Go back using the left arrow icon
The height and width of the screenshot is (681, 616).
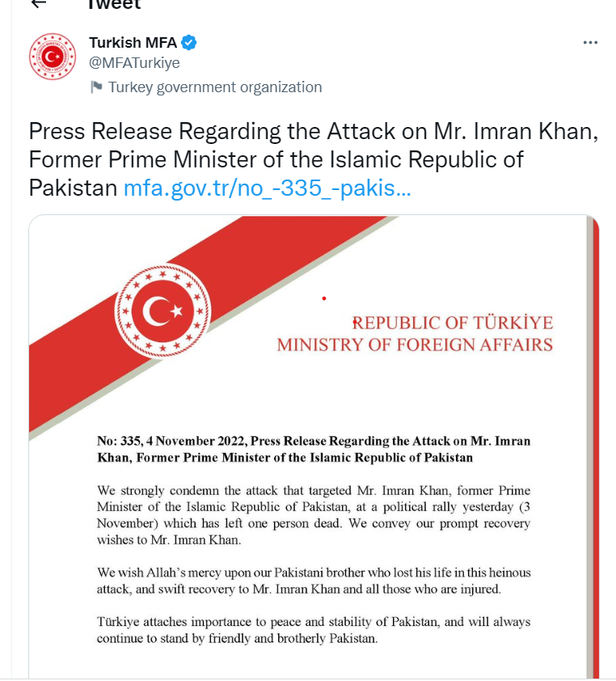coord(39,3)
